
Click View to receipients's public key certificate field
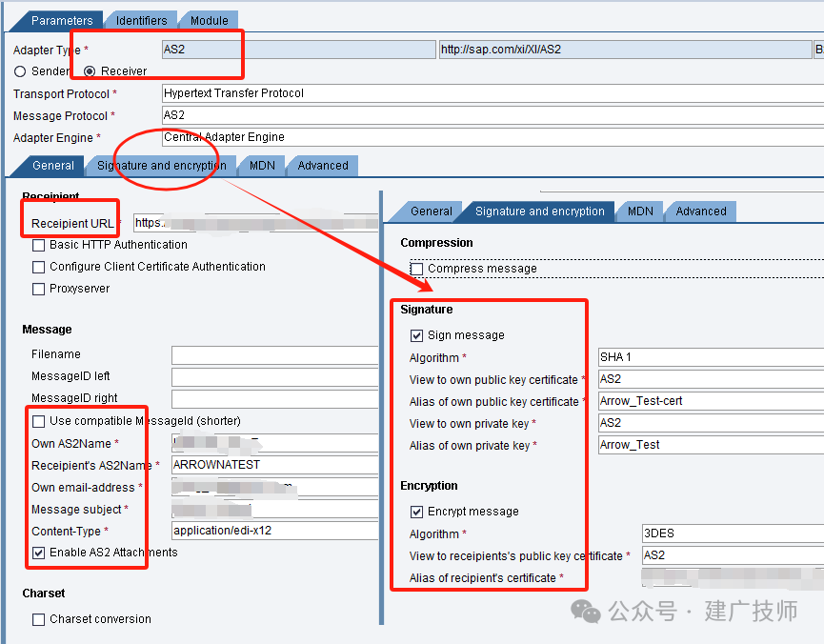coord(734,555)
